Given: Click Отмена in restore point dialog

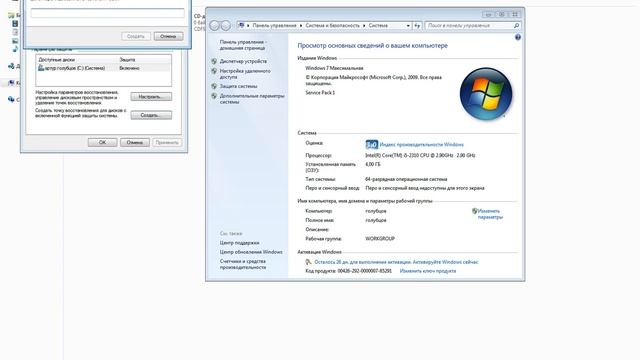Looking at the screenshot, I should click(x=168, y=36).
